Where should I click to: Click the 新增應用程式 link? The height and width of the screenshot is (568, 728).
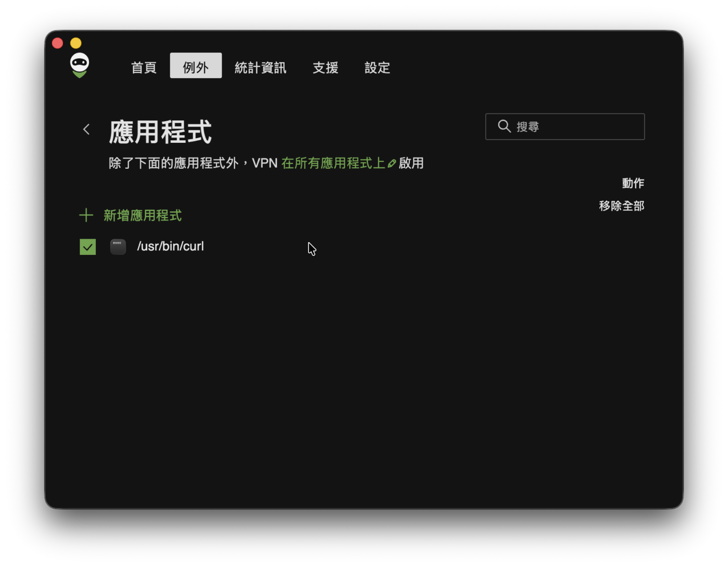[143, 215]
